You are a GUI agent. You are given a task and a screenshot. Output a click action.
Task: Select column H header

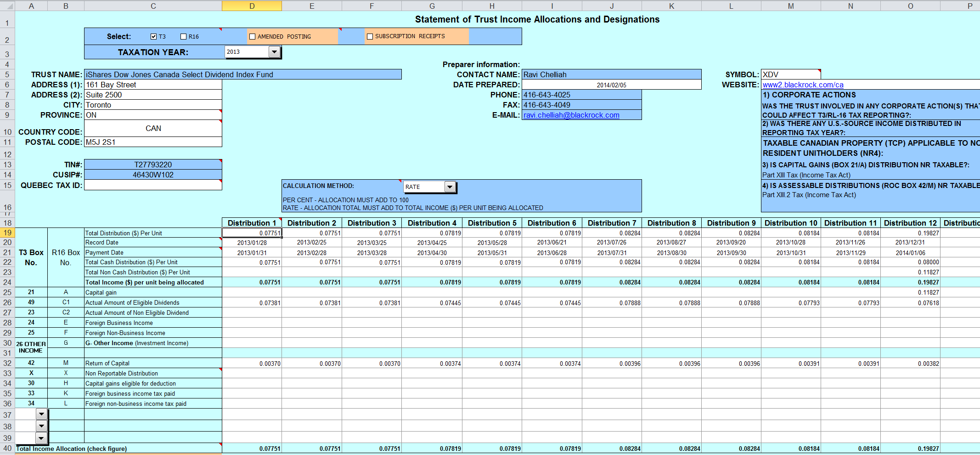click(492, 6)
